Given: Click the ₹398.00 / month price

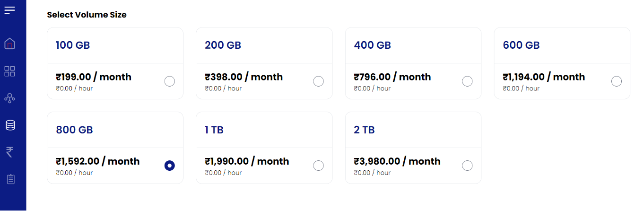Looking at the screenshot, I should [244, 77].
